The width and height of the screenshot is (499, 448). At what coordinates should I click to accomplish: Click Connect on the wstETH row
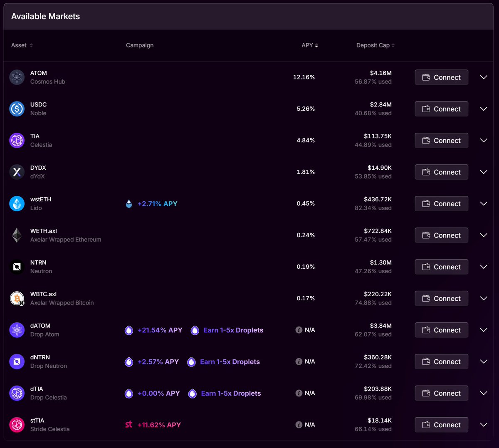[x=442, y=204]
